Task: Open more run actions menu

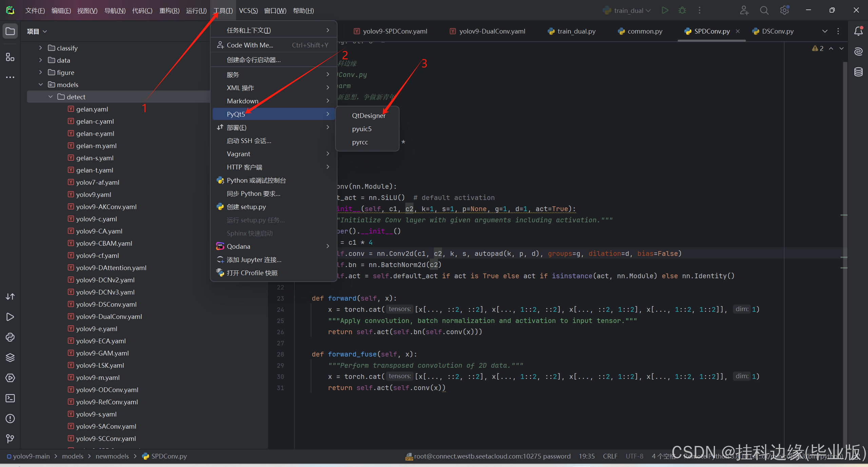Action: coord(699,10)
